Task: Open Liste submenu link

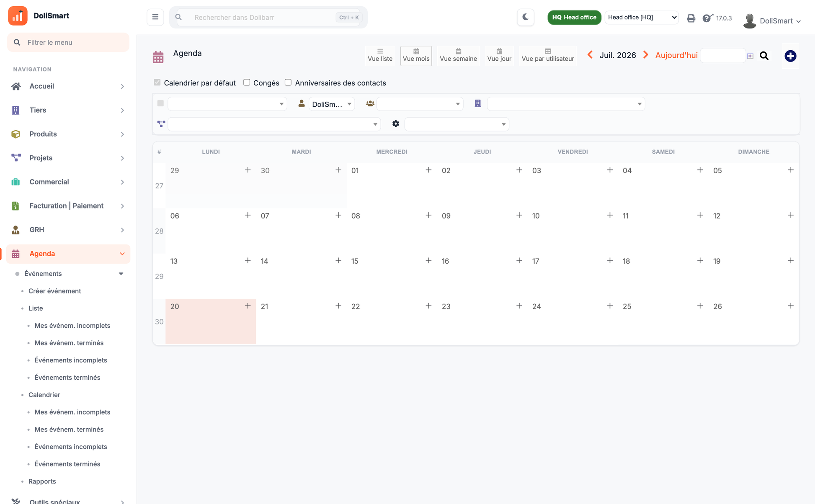Action: click(x=36, y=308)
